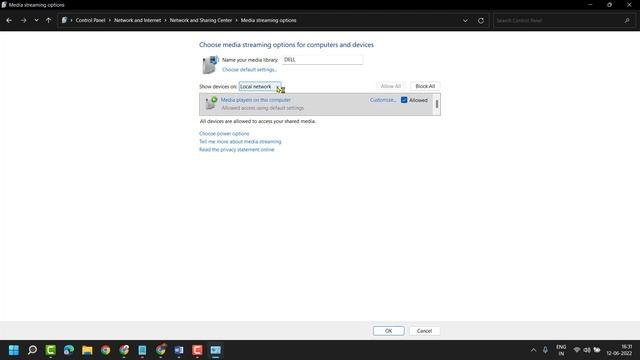Click the media library icon beside name field
Screen dimensions: 640x360
[x=211, y=65]
